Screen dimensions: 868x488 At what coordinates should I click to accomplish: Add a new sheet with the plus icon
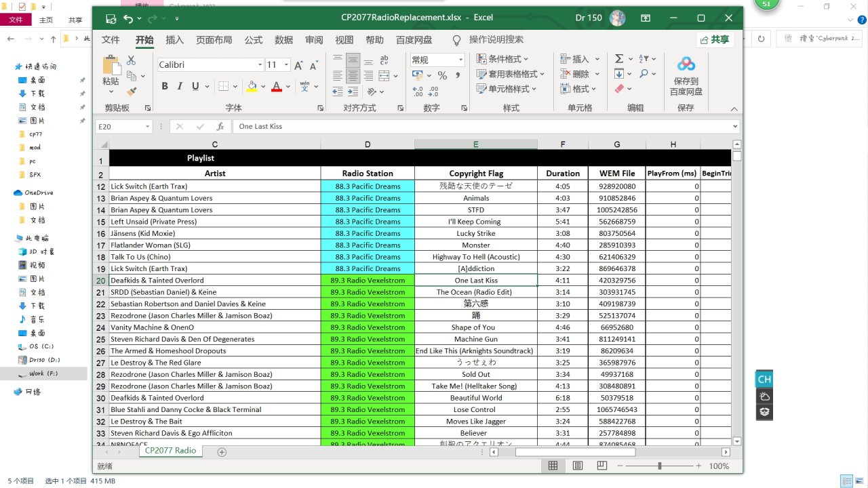click(222, 452)
